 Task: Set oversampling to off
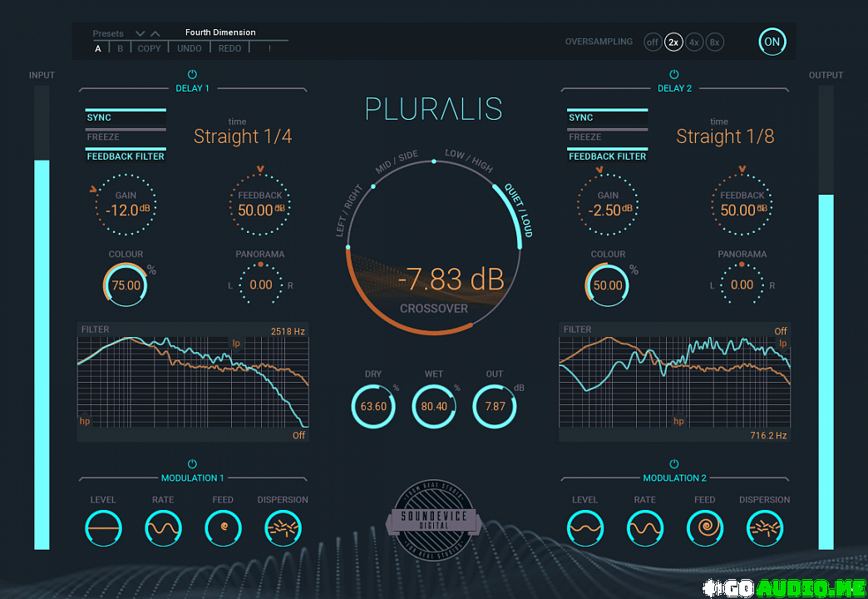pos(653,42)
